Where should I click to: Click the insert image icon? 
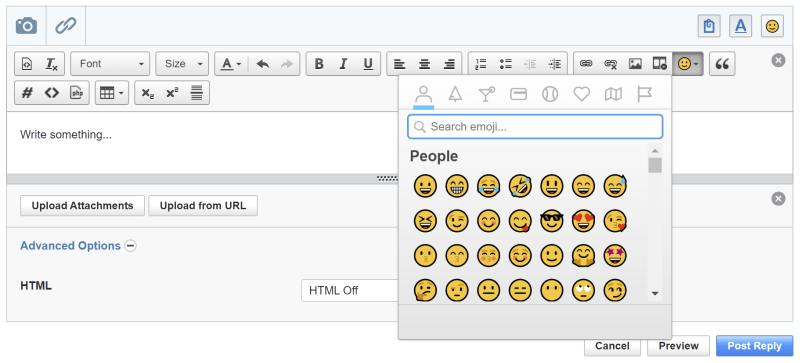[x=635, y=64]
